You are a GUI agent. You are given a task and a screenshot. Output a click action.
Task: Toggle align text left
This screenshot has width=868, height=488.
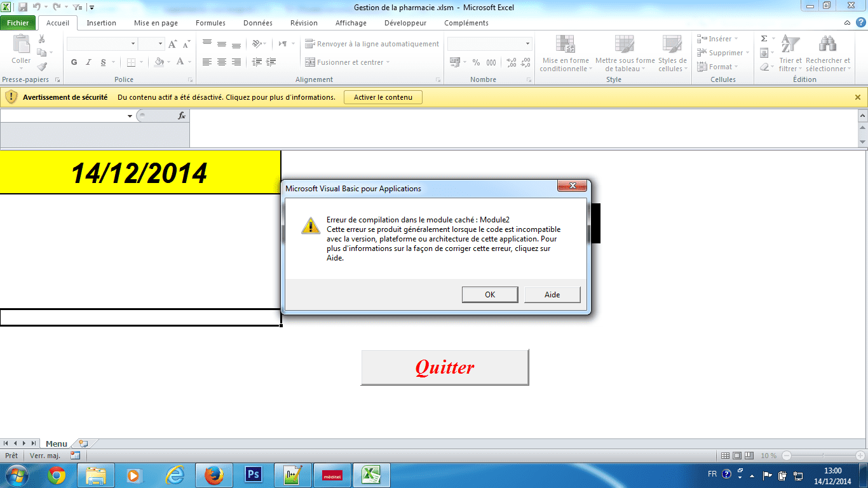[207, 62]
